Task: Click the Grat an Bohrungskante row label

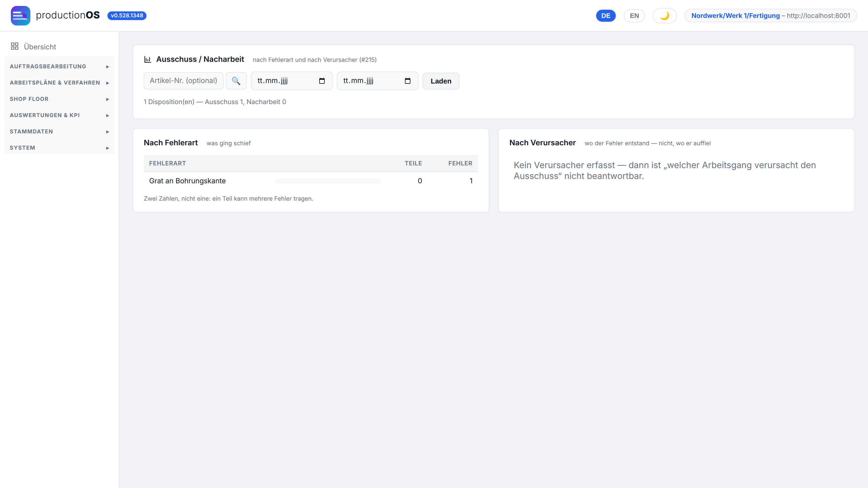Action: pos(187,181)
